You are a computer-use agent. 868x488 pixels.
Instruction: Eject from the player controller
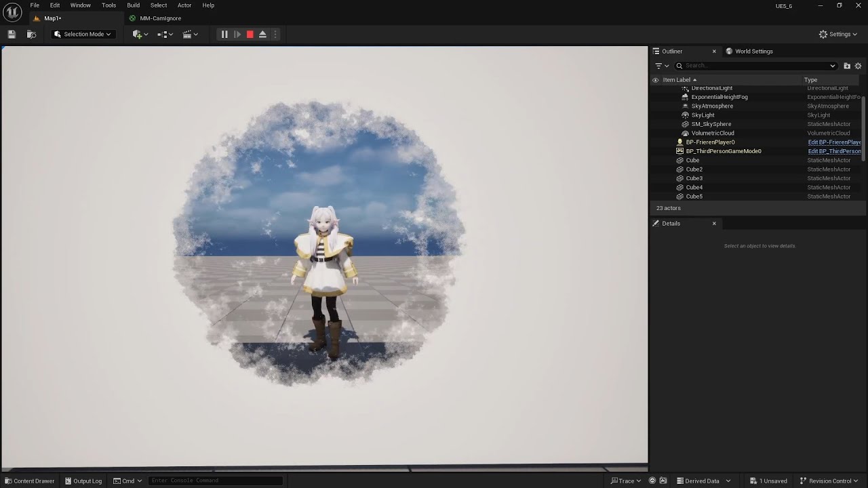(x=262, y=34)
